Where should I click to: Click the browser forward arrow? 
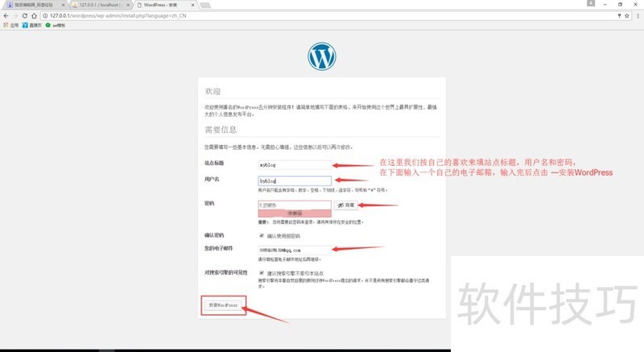[15, 15]
